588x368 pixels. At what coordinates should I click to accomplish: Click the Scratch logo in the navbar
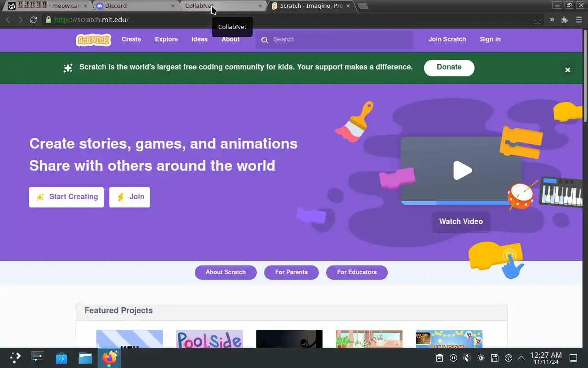(x=93, y=40)
